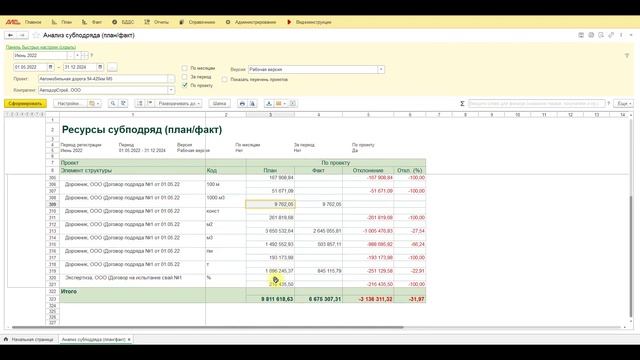The width and height of the screenshot is (640, 360).
Task: Click the expand all groups icon
Action: pyautogui.click(x=140, y=104)
